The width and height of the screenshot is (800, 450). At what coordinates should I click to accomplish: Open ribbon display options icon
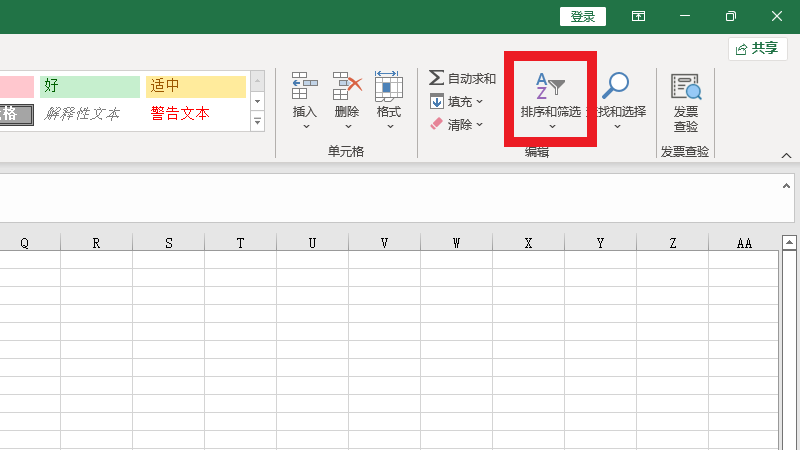(x=637, y=16)
